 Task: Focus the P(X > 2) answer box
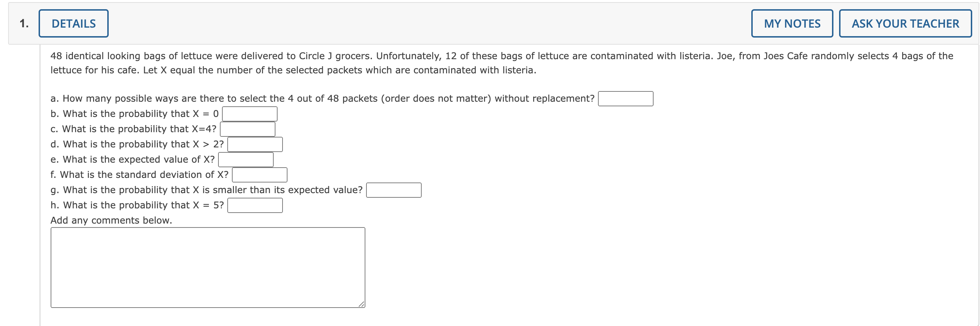coord(255,144)
